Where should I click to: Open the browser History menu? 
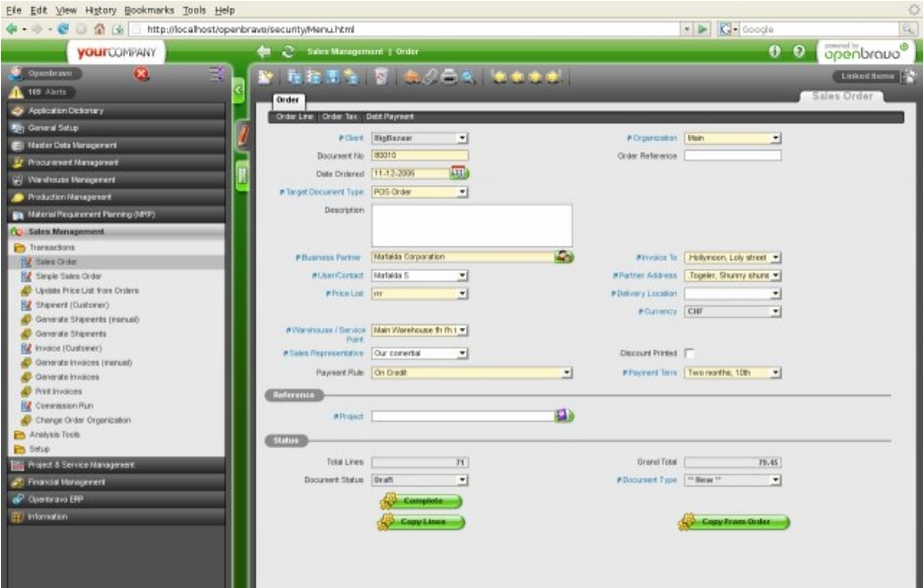100,10
